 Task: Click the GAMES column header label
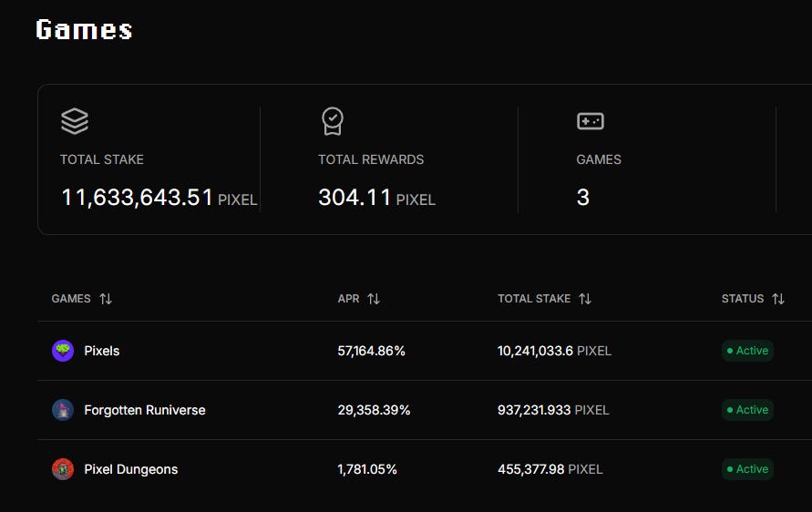pos(71,299)
